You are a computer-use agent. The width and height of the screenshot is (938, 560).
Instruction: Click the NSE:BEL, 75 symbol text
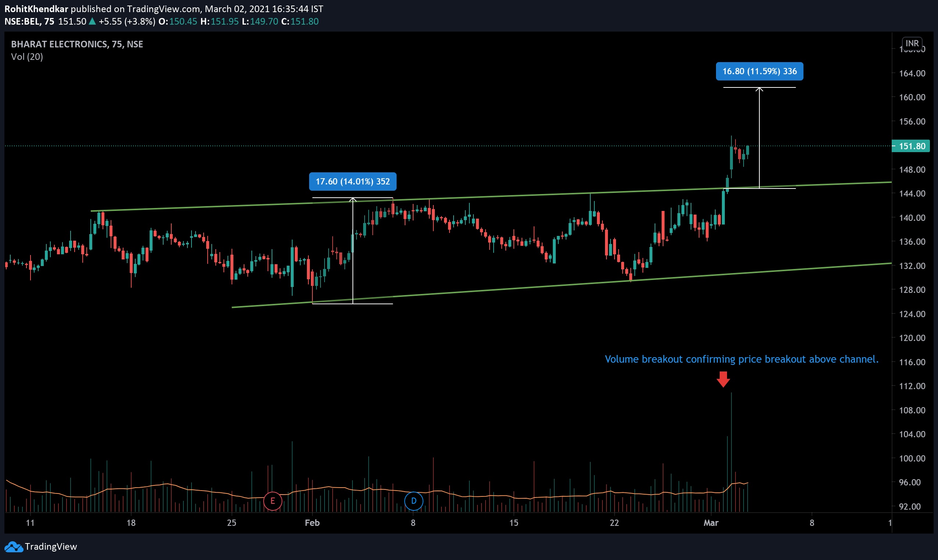coord(29,22)
